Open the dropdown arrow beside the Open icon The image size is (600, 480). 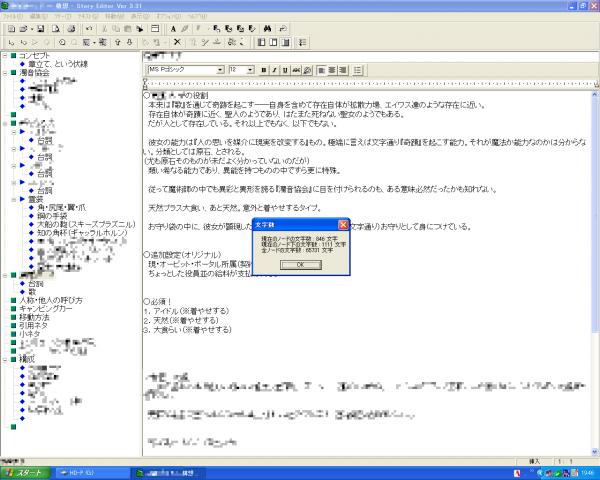click(x=32, y=29)
